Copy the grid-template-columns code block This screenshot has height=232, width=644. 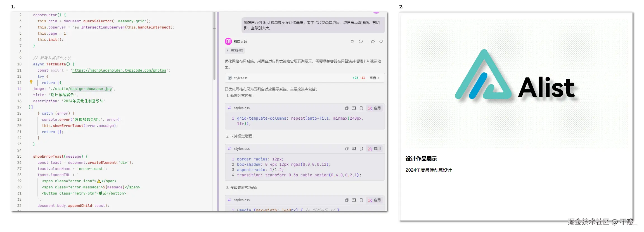[347, 108]
